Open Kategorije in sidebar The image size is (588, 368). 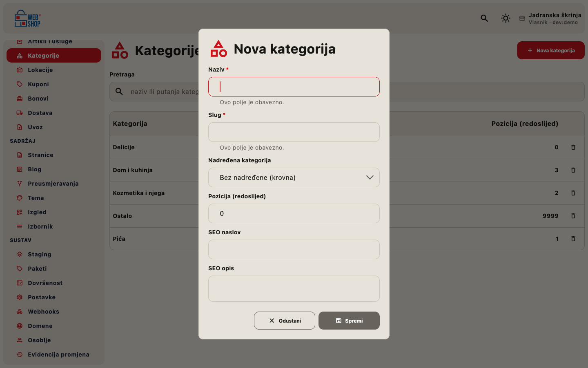[x=54, y=56]
